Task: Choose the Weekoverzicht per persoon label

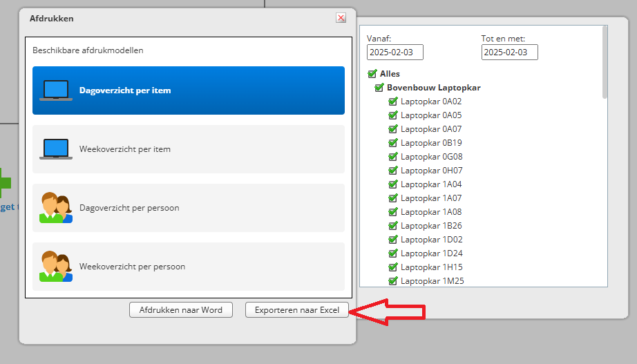Action: coord(132,267)
